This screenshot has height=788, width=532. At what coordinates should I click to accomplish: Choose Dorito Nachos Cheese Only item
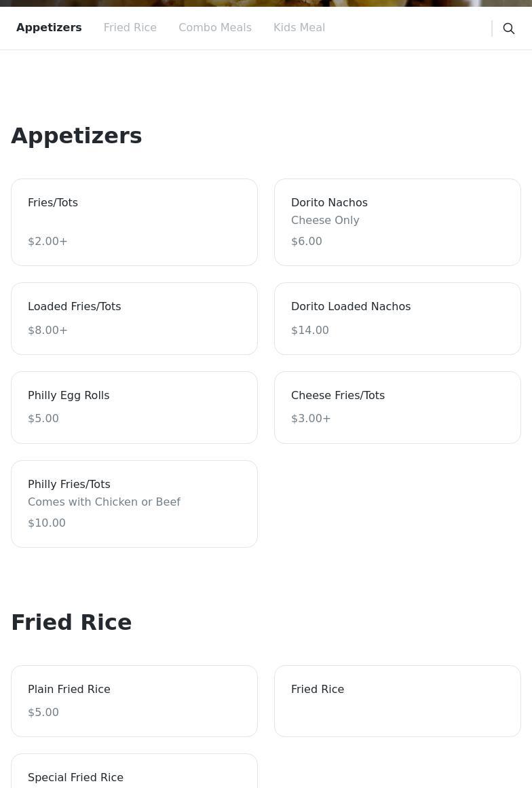point(398,222)
